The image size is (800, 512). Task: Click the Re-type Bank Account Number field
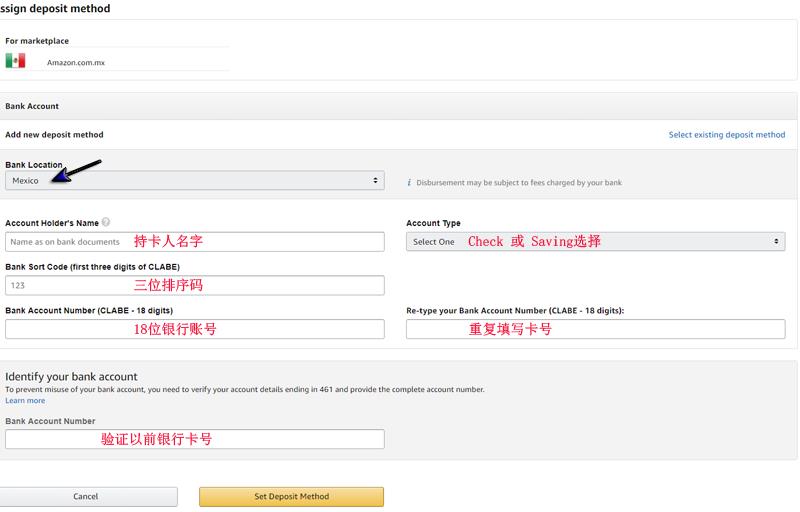pyautogui.click(x=595, y=329)
